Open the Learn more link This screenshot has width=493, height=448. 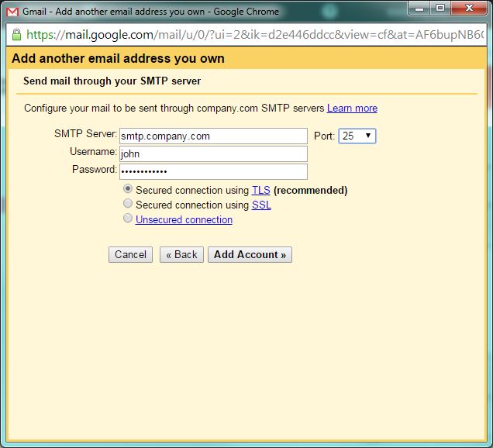pos(352,109)
